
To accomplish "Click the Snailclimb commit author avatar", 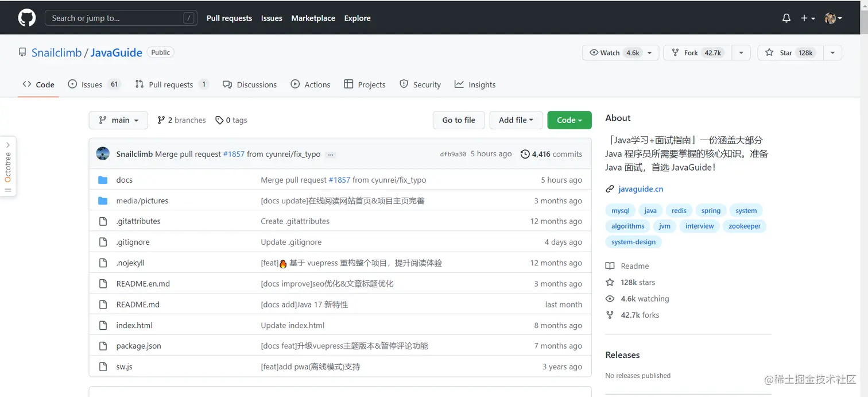I will point(103,154).
